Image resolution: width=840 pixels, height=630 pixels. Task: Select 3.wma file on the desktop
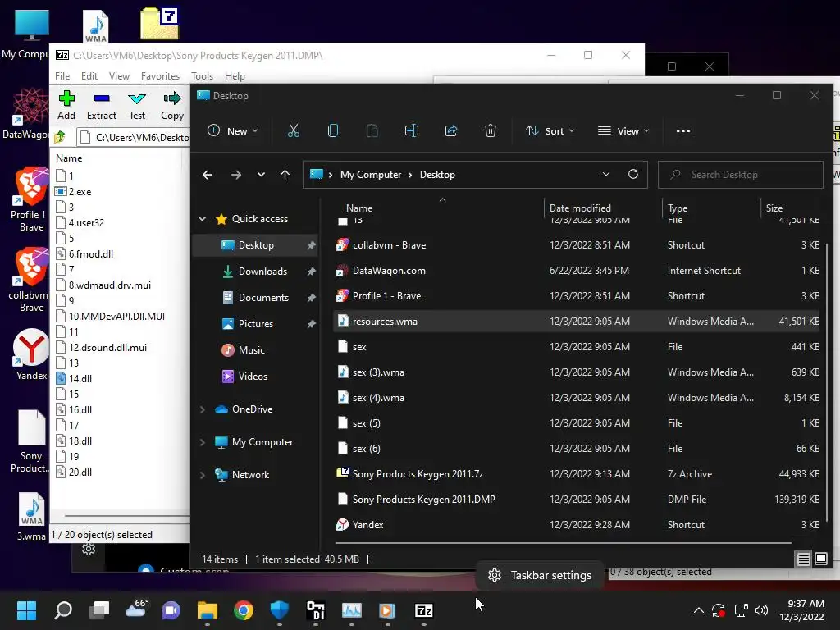click(31, 517)
